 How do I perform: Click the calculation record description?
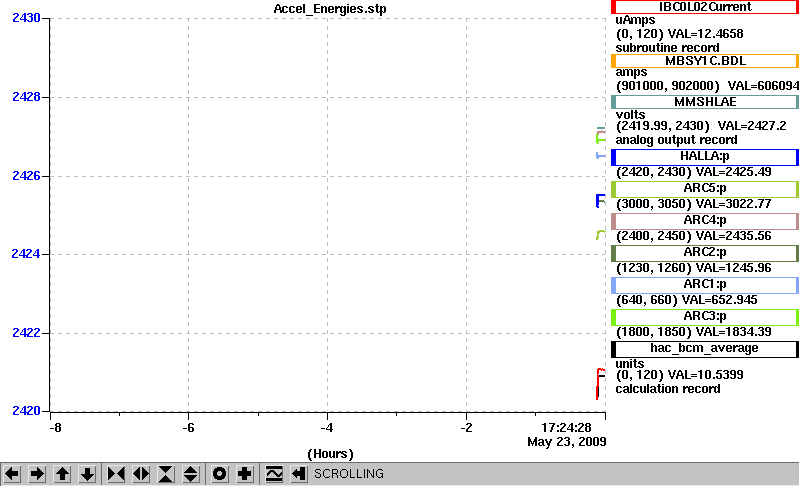click(x=668, y=389)
